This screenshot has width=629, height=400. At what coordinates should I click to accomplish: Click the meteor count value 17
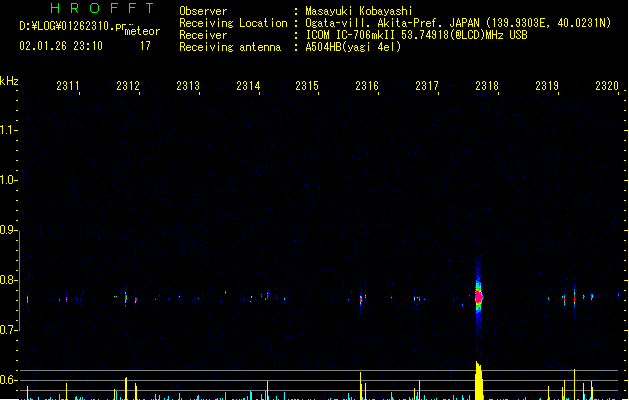point(145,46)
